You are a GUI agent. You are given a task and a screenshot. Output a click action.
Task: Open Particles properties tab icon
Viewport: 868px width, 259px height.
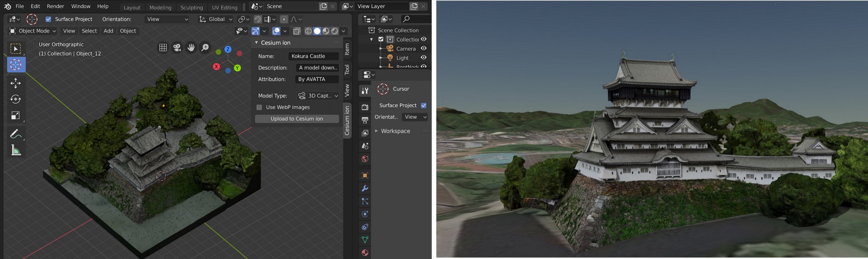pyautogui.click(x=365, y=201)
